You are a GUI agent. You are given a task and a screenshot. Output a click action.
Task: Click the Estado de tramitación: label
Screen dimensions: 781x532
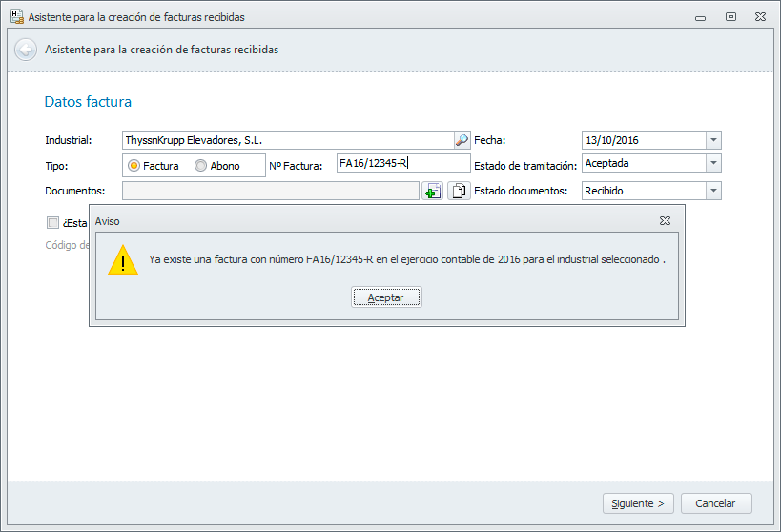[525, 166]
